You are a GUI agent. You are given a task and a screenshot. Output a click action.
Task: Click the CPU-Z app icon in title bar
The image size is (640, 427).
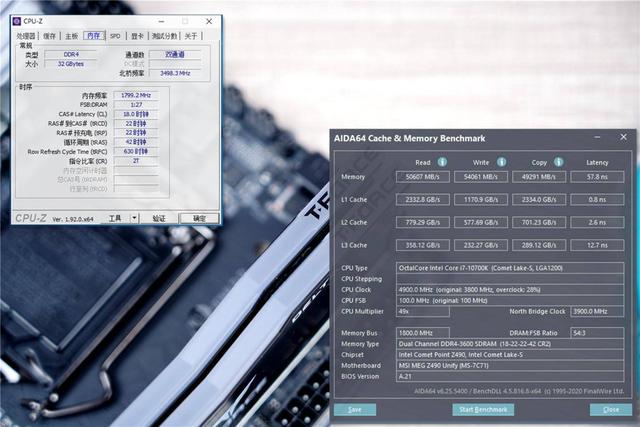click(17, 21)
